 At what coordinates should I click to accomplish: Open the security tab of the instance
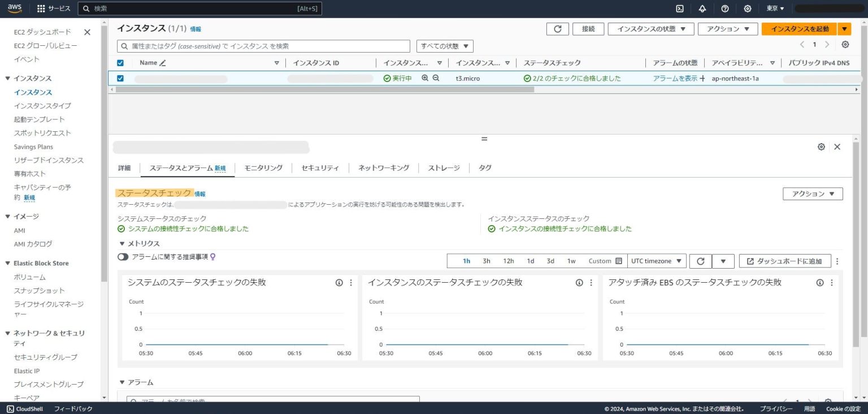pos(320,167)
